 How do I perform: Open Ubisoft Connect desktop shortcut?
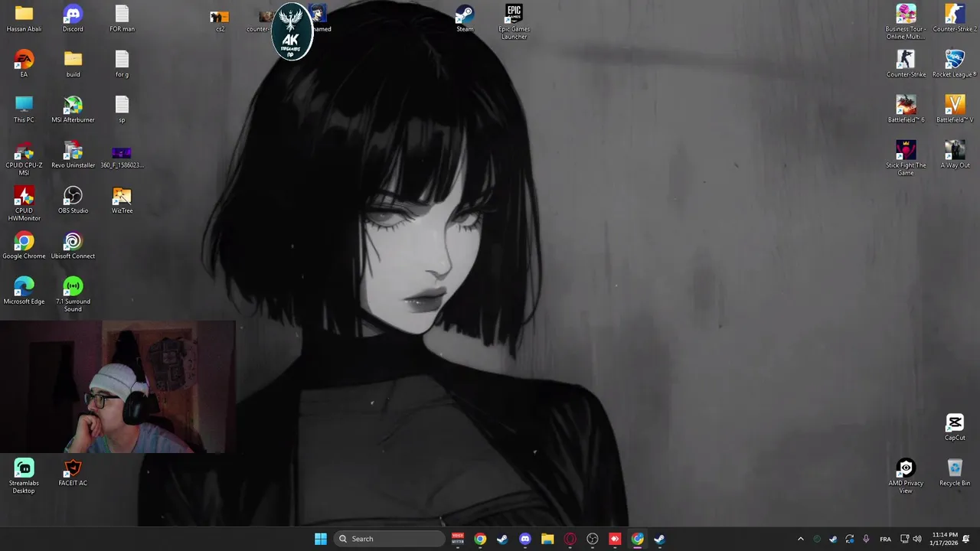73,246
